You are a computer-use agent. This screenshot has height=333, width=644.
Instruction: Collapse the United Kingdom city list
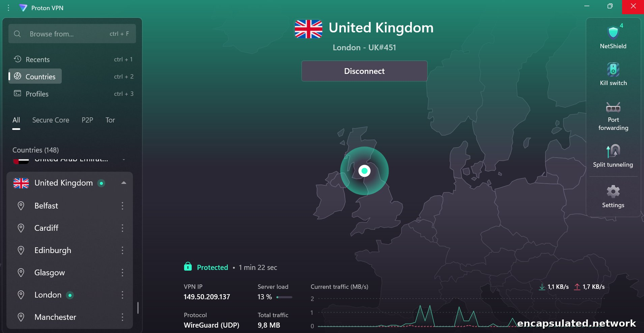[x=124, y=183]
